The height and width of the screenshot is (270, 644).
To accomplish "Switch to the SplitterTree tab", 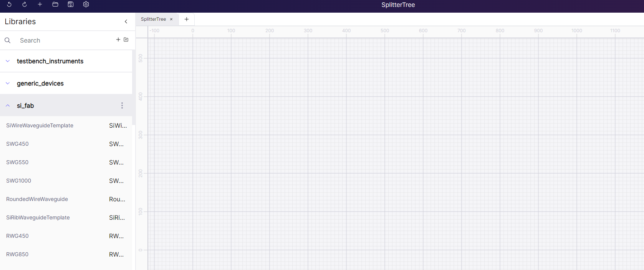I will [153, 19].
